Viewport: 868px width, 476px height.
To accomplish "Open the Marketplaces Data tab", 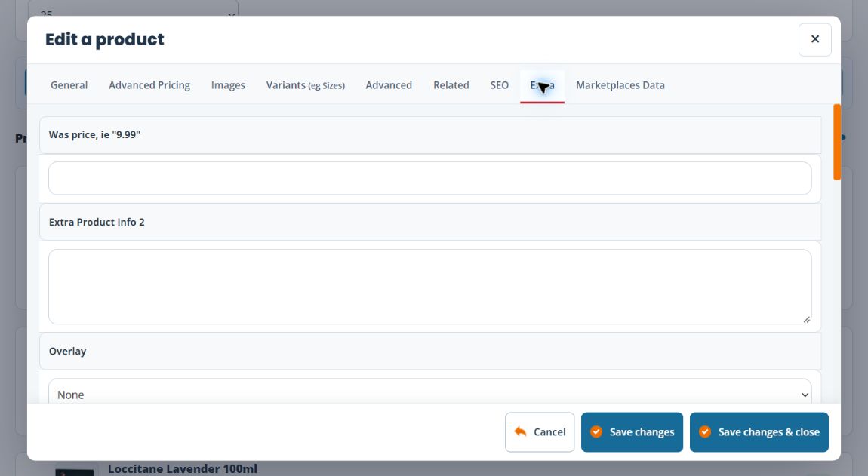I will (620, 85).
